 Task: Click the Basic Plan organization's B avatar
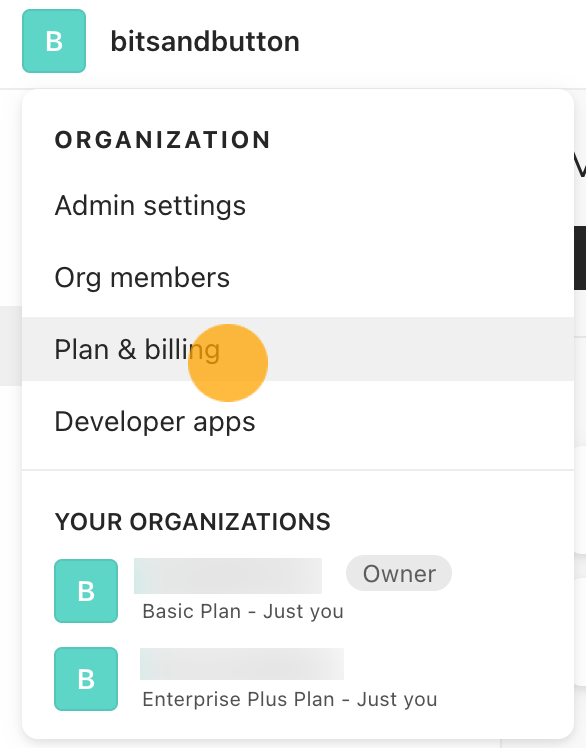[x=86, y=591]
